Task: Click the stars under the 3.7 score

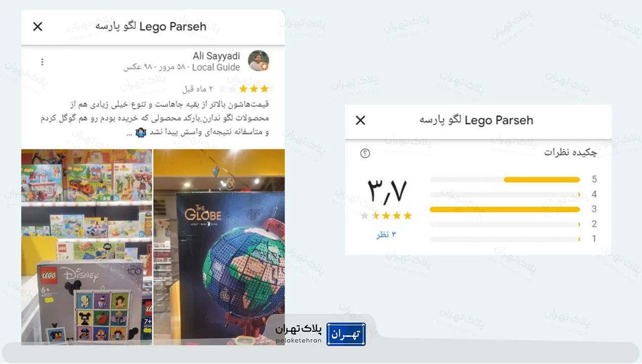Action: [x=386, y=216]
